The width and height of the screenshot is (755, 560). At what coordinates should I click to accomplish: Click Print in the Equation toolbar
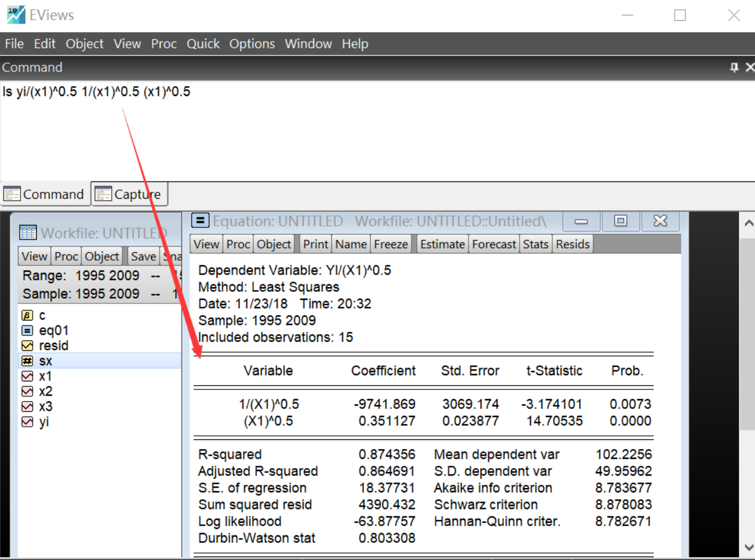(x=316, y=244)
